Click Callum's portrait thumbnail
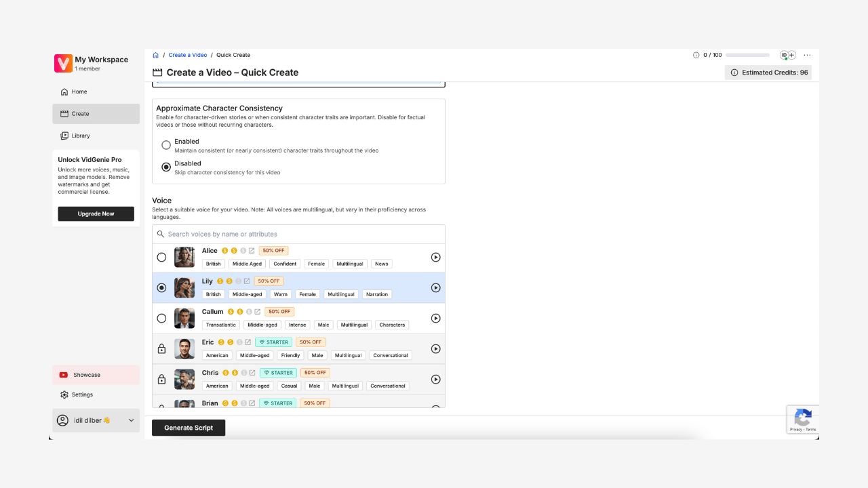The image size is (868, 488). tap(184, 318)
